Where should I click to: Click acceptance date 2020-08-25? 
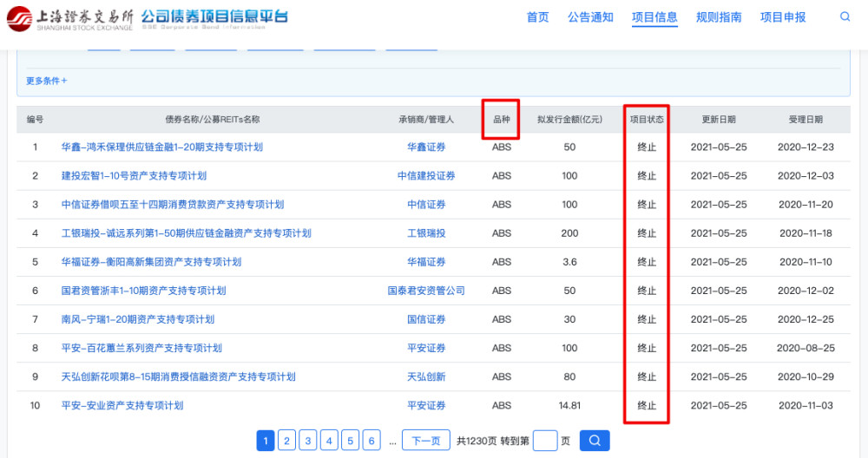click(806, 349)
